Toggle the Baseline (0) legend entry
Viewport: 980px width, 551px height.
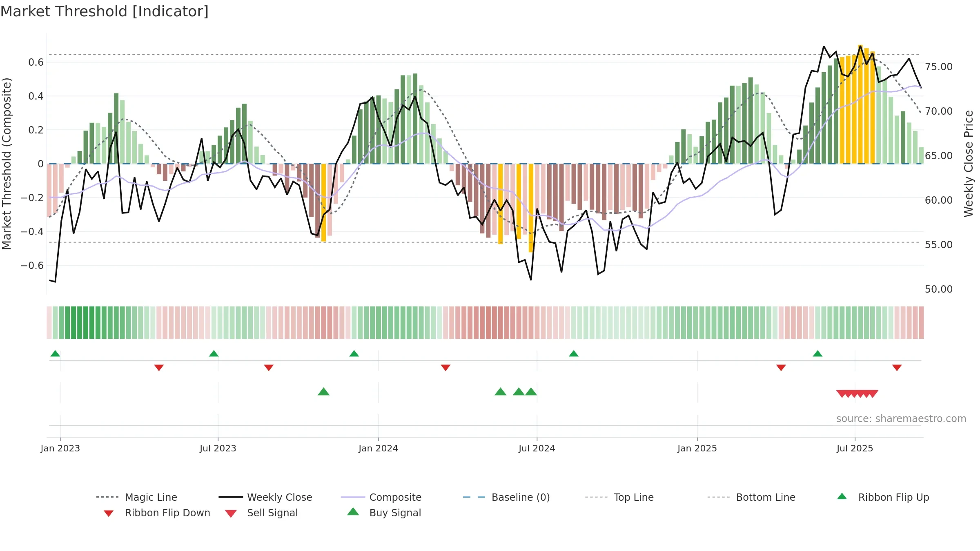tap(506, 497)
